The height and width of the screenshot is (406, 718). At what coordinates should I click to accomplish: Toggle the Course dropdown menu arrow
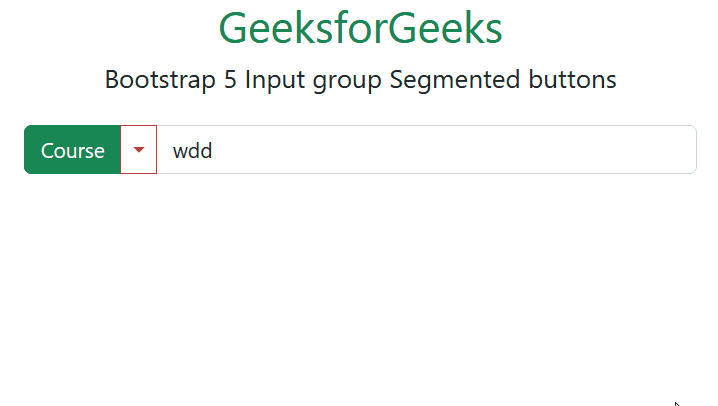[139, 150]
